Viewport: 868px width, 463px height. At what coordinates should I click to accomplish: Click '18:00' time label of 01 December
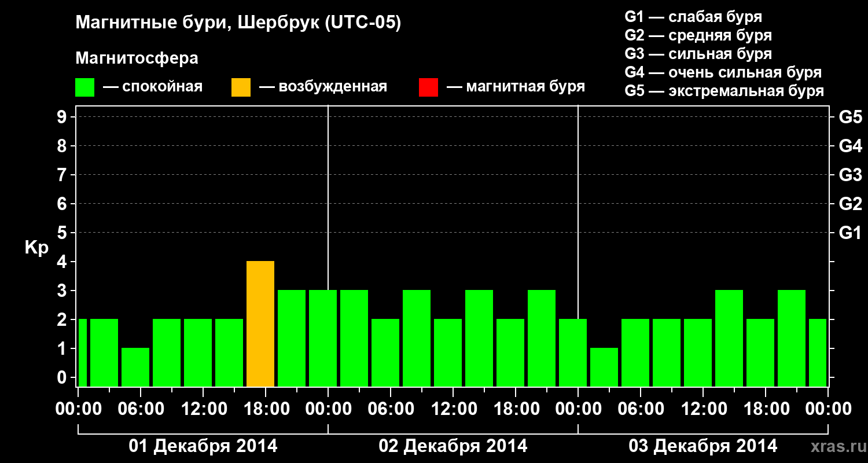266,409
